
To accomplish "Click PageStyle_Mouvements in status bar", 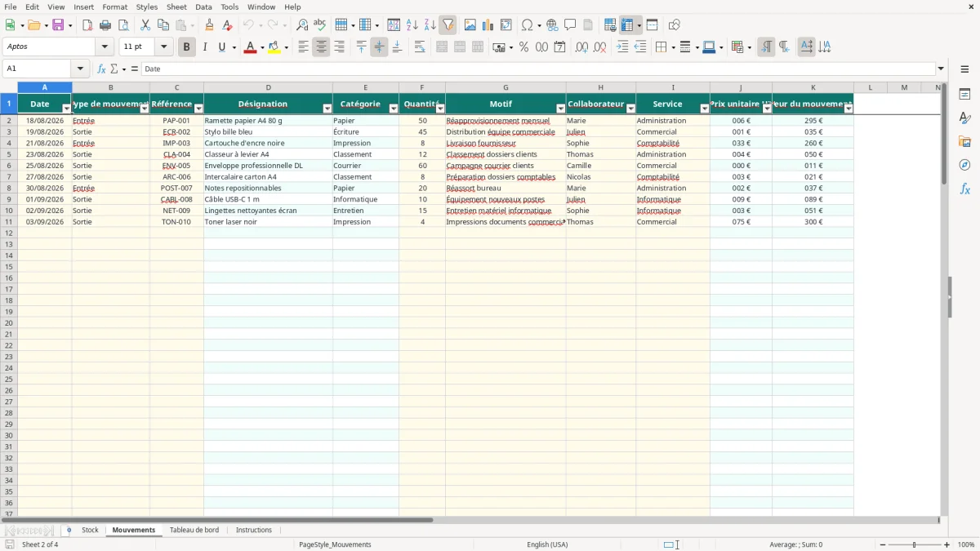I will tap(335, 544).
